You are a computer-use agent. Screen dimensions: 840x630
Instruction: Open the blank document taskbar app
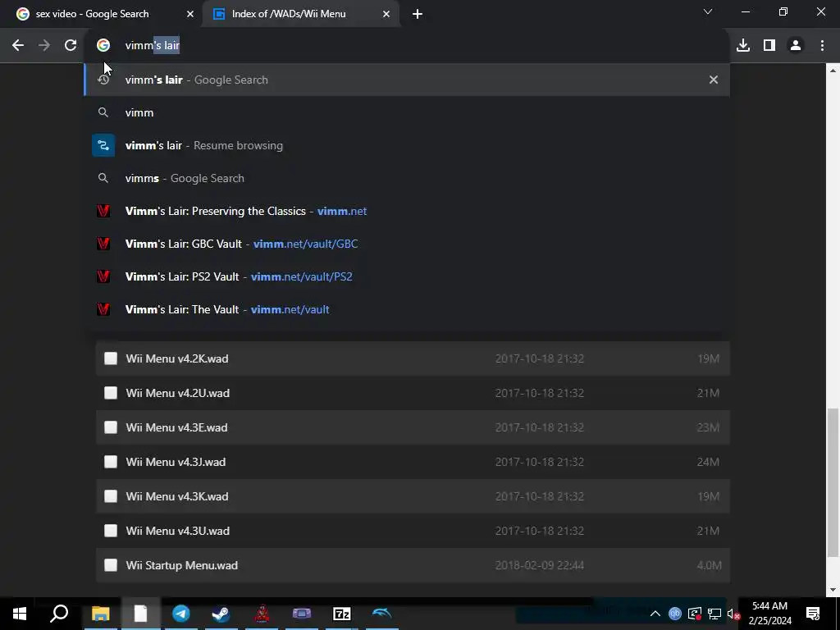pos(140,614)
